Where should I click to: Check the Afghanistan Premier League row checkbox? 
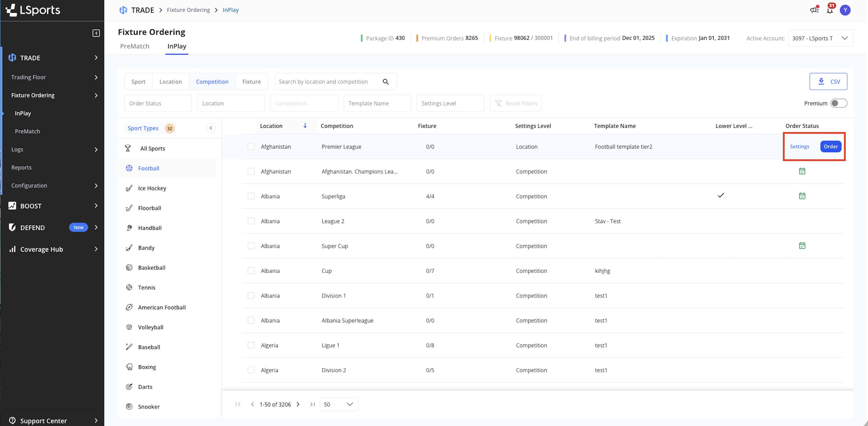[x=251, y=146]
